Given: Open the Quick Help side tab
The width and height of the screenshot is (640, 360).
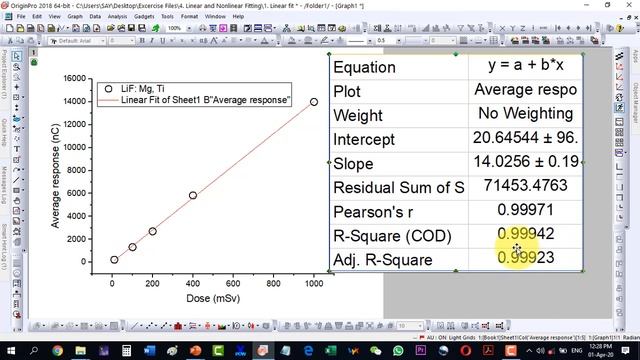Looking at the screenshot, I should click(x=4, y=133).
